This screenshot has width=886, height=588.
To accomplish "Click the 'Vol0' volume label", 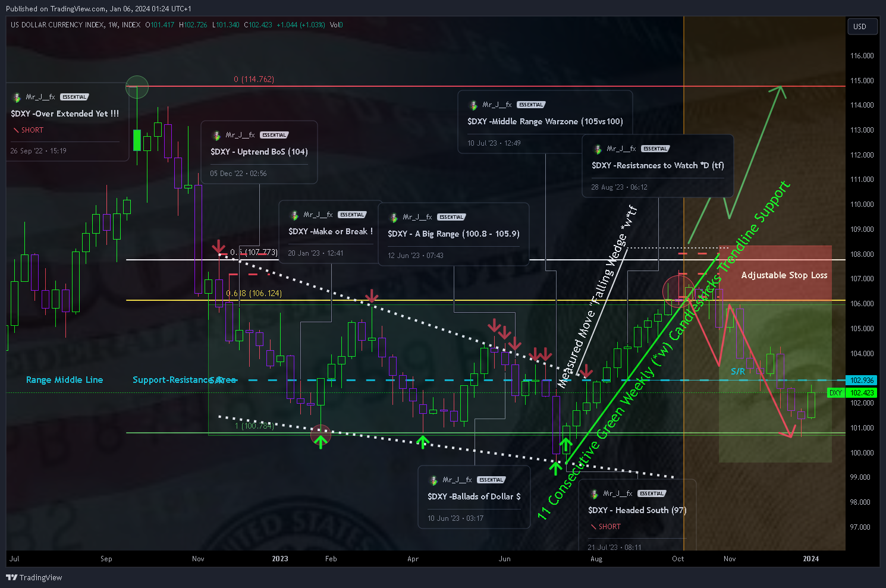I will coord(336,25).
